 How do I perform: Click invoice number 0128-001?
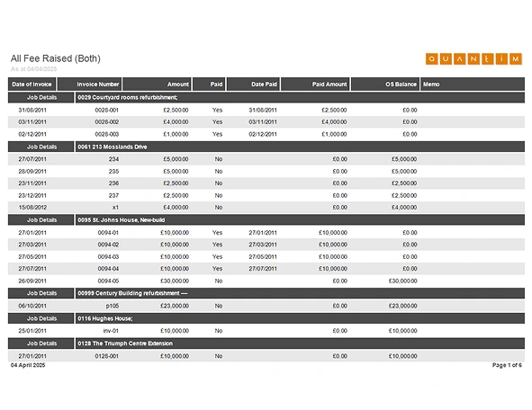tap(107, 356)
